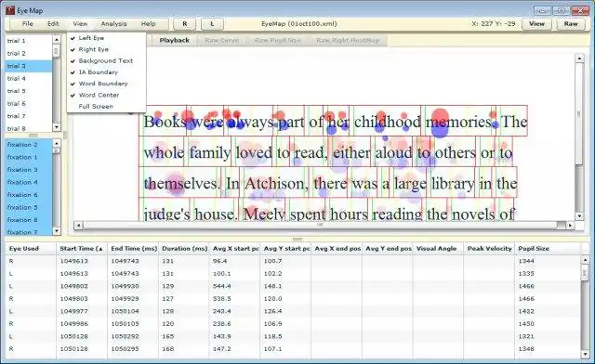Click fixation list scroll up arrow
Screen dimensions: 595x364
(57, 143)
